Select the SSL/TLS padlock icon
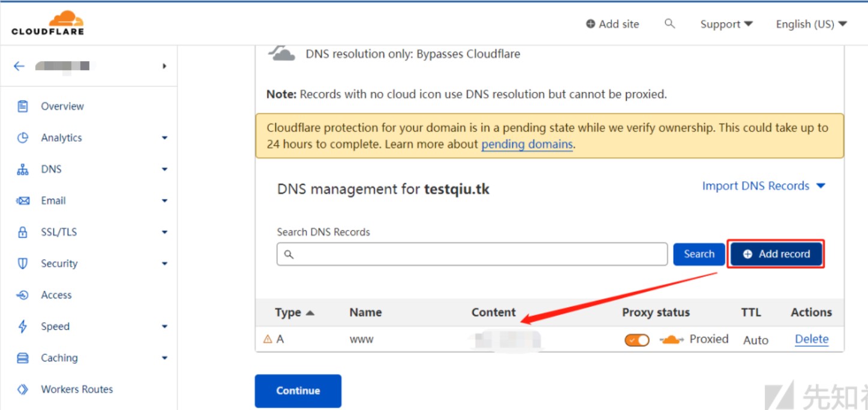 tap(23, 232)
